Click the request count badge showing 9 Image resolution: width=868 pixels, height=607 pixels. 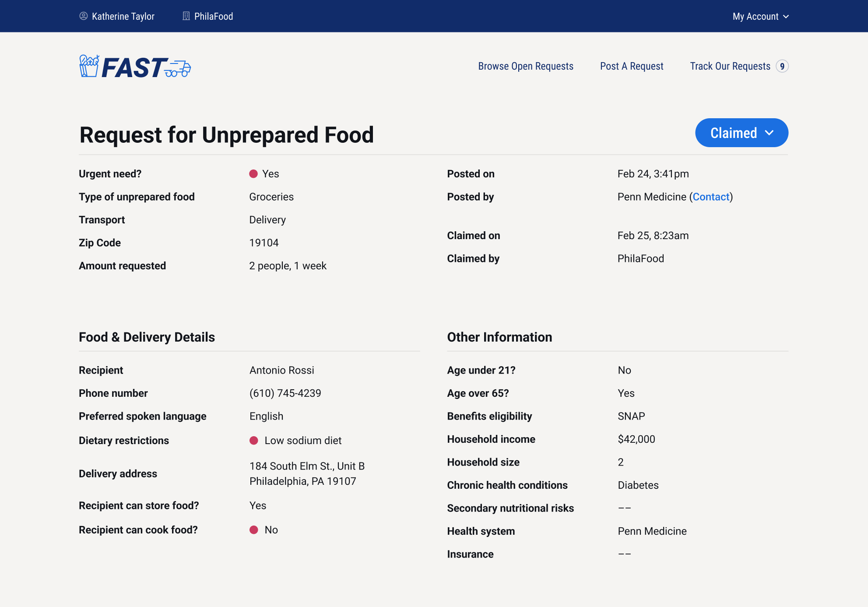(782, 66)
